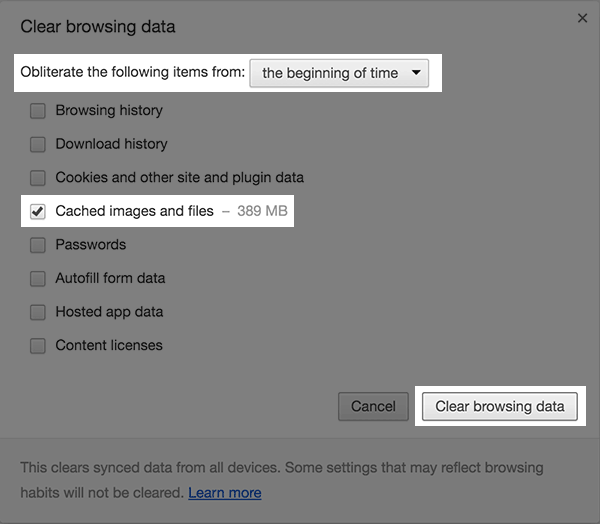The height and width of the screenshot is (524, 600).
Task: Click the 'Obliterate the following items from:' label
Action: (132, 72)
